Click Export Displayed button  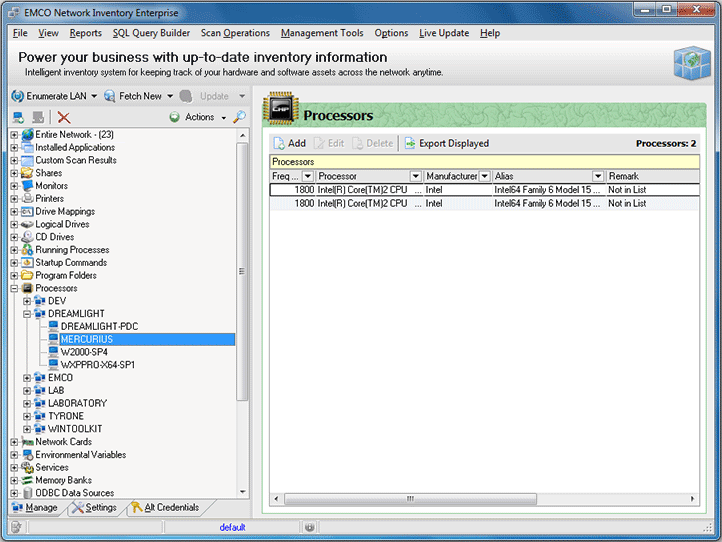tap(446, 143)
